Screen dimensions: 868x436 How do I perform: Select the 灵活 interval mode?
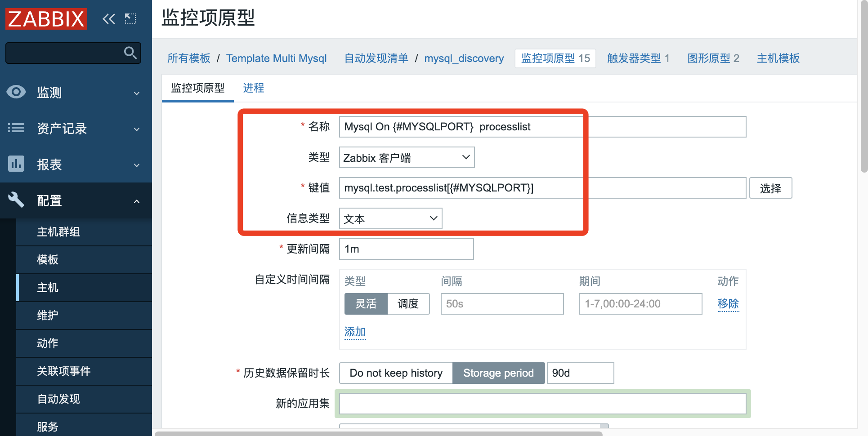pyautogui.click(x=366, y=304)
